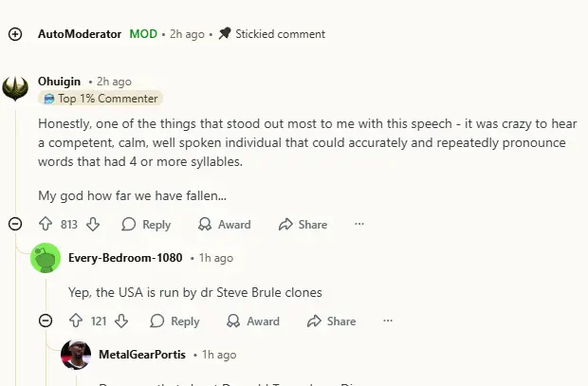Viewport: 588px width, 386px height.
Task: Reply to Every-Bedroom-1080's comment
Action: coord(175,322)
